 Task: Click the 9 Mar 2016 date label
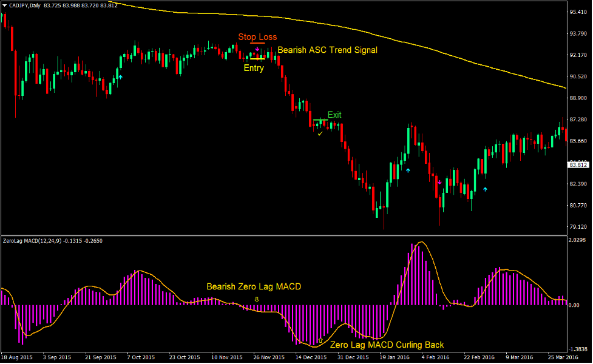(x=519, y=357)
